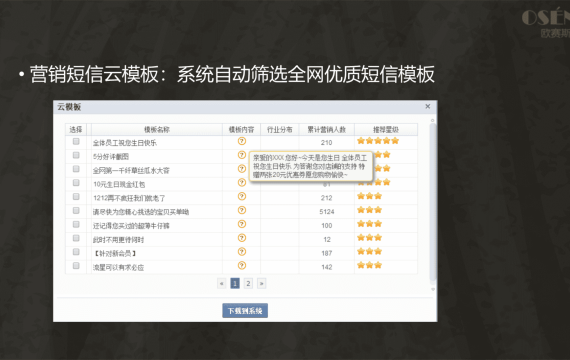Click the 推荐星级 column header
Viewport: 570px width, 360px height.
tap(386, 129)
